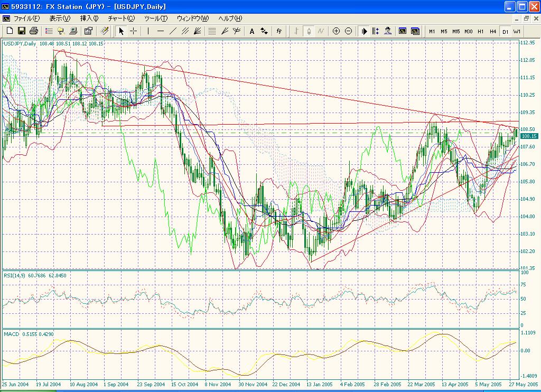
Task: Select the horizontal line tool
Action: click(x=160, y=31)
